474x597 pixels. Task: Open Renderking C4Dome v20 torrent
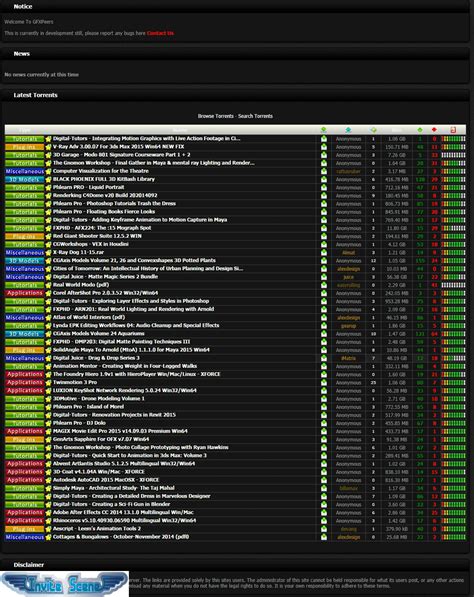pos(105,196)
